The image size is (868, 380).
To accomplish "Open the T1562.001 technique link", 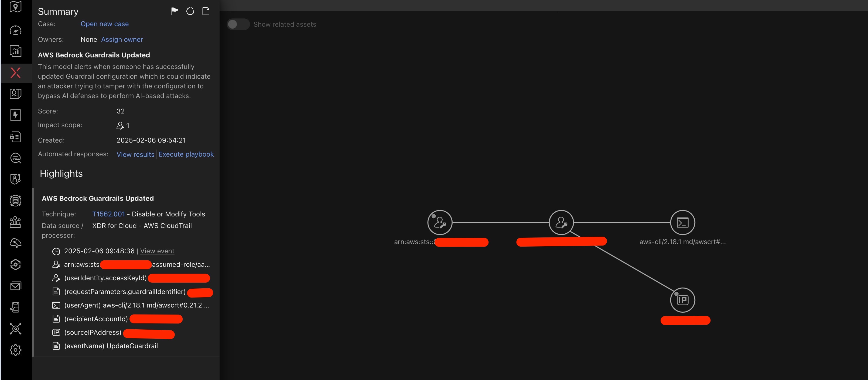I will pyautogui.click(x=108, y=214).
